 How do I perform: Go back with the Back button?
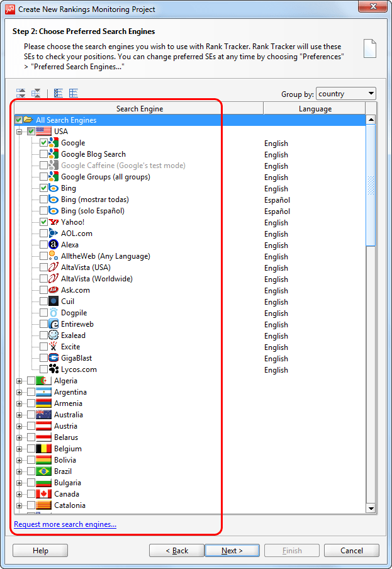(x=177, y=551)
